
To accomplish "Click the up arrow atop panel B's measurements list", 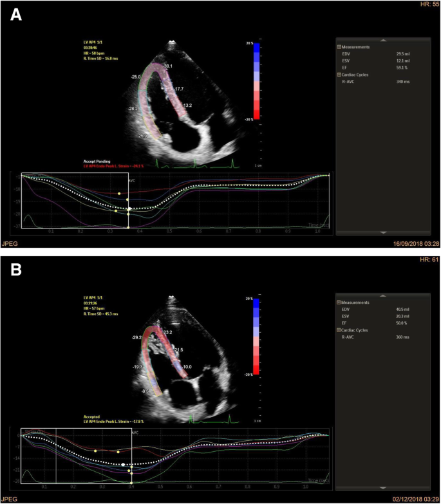I will (383, 295).
